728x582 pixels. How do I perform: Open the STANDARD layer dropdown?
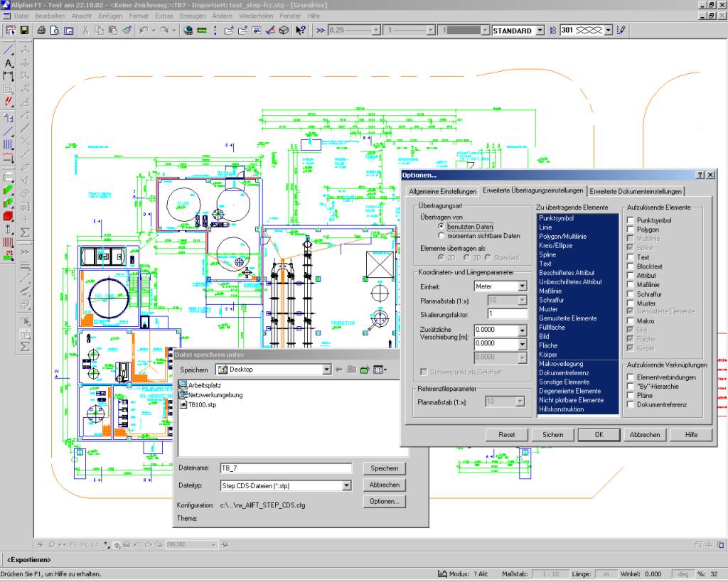coord(540,31)
